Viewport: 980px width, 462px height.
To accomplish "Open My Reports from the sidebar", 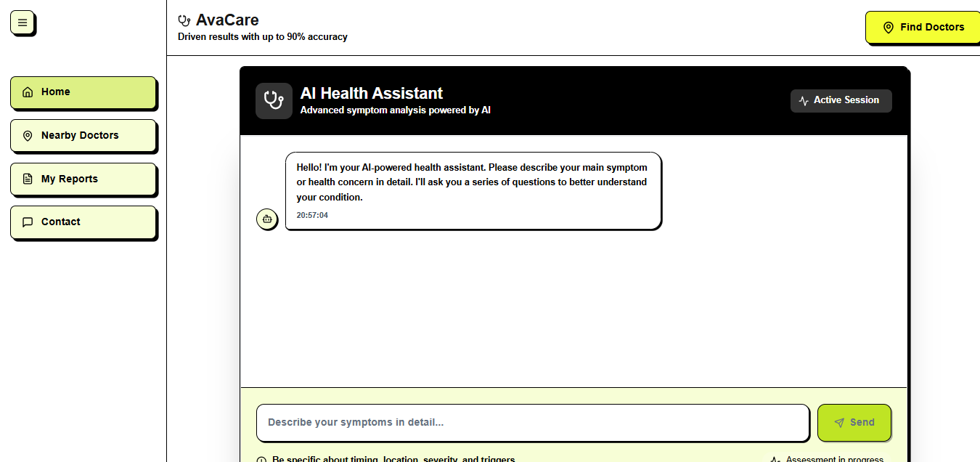I will [x=83, y=179].
